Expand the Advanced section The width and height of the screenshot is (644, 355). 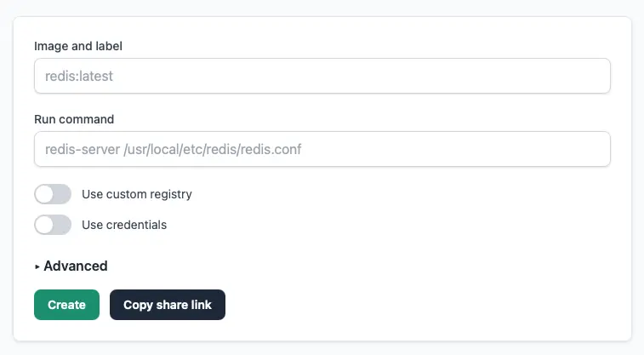coord(75,266)
